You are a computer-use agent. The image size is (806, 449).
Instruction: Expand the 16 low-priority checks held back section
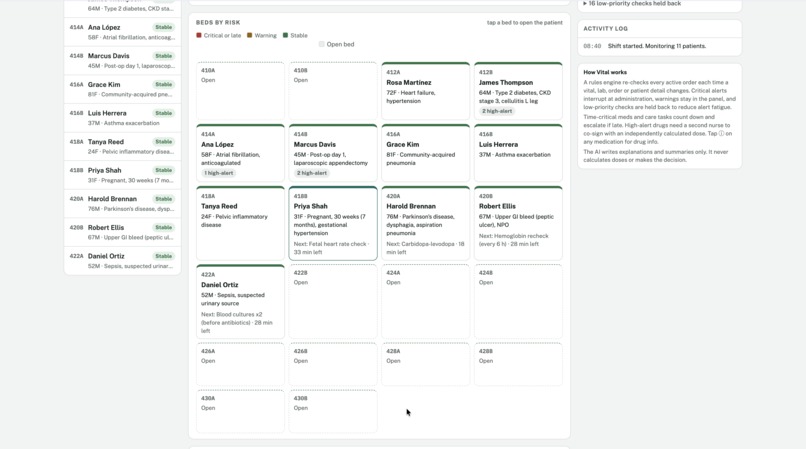click(x=632, y=3)
